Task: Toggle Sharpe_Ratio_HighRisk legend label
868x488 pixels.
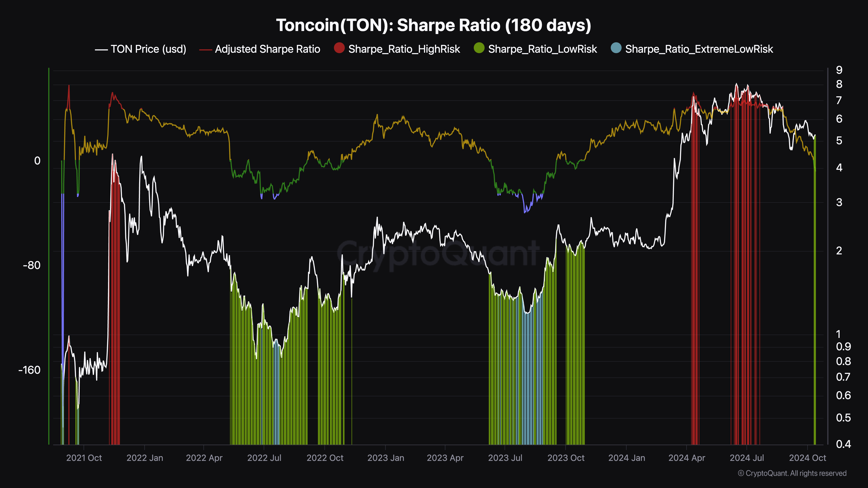Action: [404, 49]
